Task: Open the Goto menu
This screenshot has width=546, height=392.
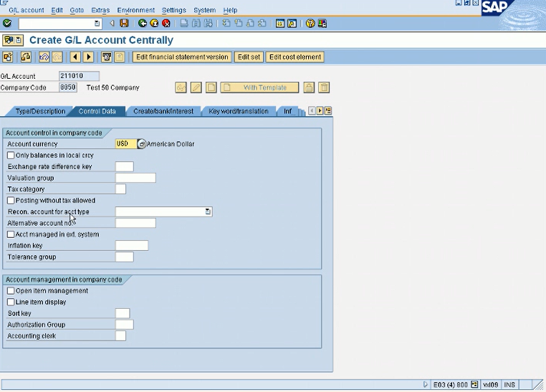Action: pos(77,10)
